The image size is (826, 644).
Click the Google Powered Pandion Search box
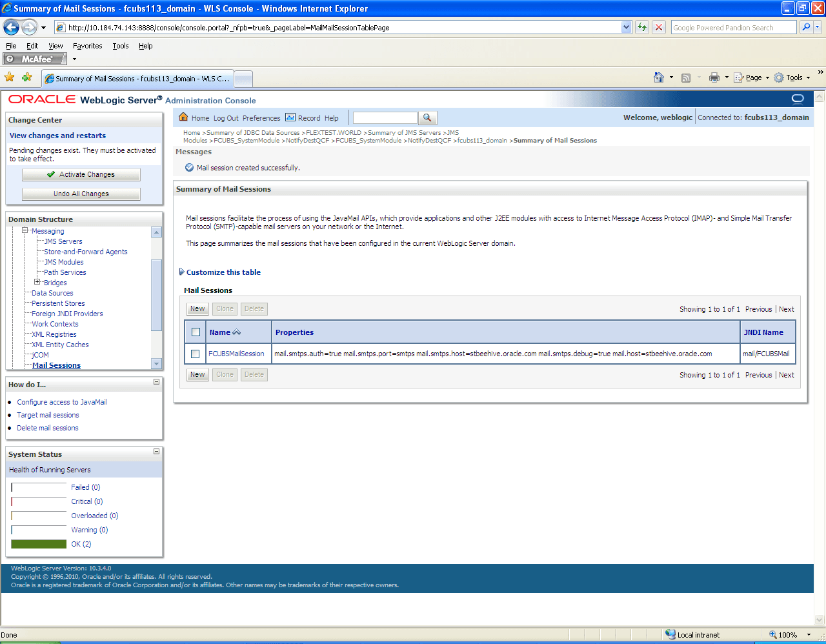[734, 28]
